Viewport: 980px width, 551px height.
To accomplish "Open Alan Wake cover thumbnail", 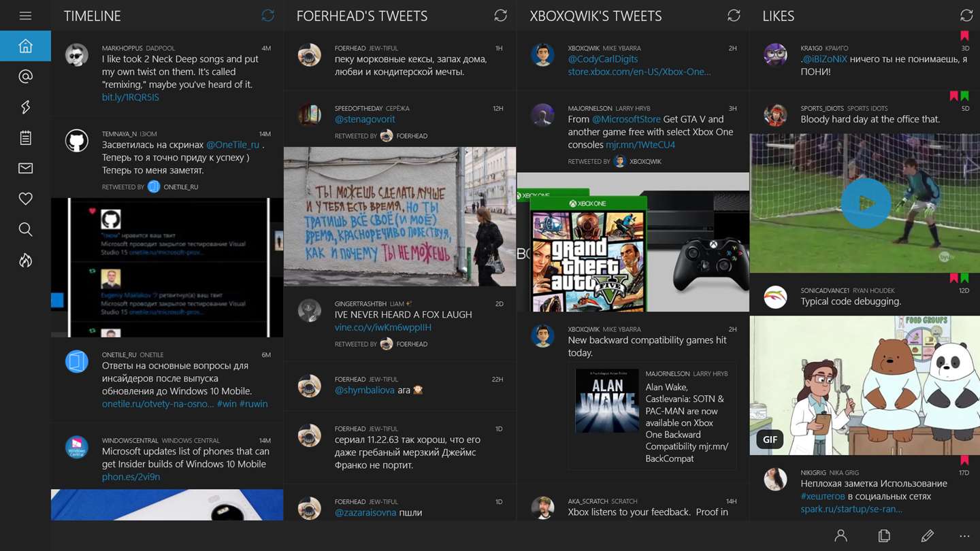I will (607, 401).
